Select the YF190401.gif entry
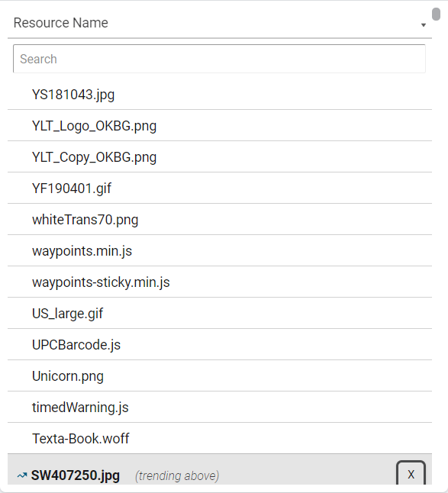This screenshot has width=448, height=493. click(220, 188)
